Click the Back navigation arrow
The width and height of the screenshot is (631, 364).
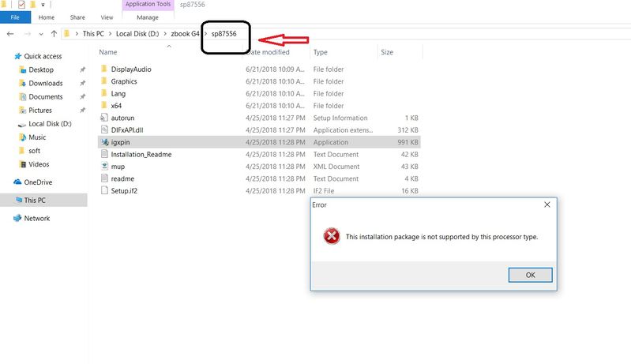click(x=10, y=34)
